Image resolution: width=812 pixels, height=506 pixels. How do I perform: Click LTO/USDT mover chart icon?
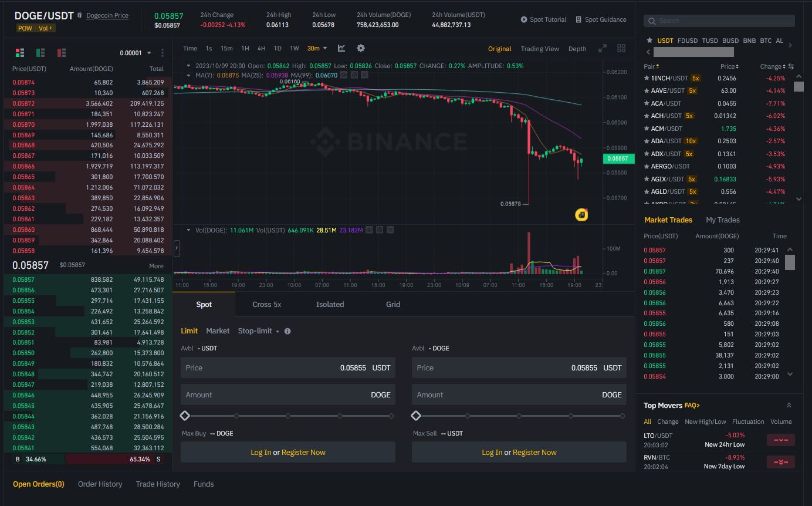coord(781,440)
